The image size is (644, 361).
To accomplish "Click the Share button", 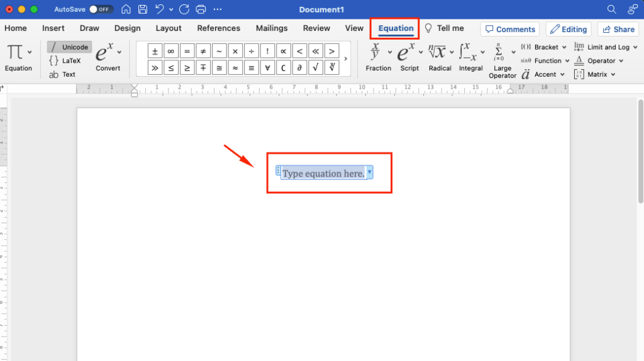I will click(618, 29).
